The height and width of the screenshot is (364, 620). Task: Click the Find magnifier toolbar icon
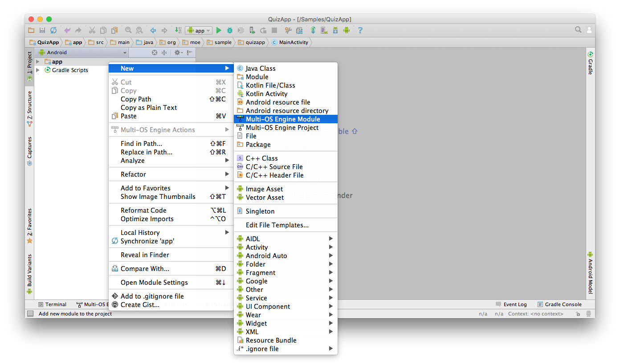point(128,30)
